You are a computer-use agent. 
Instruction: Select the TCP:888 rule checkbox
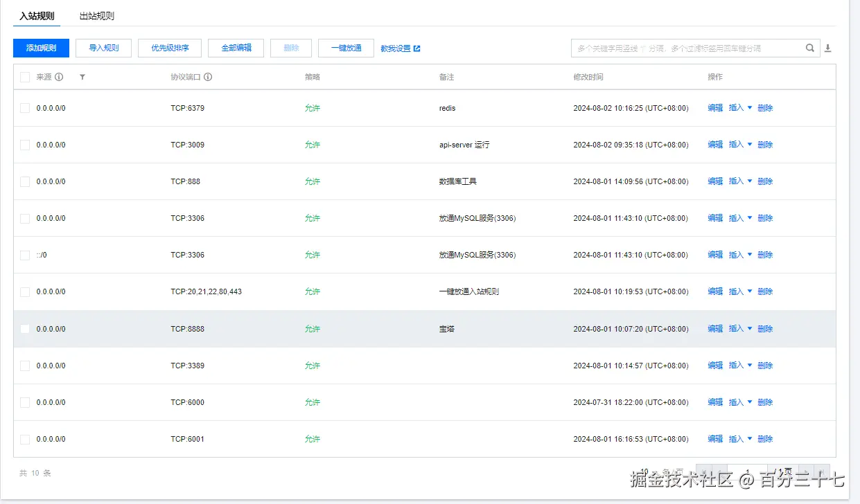[x=25, y=181]
